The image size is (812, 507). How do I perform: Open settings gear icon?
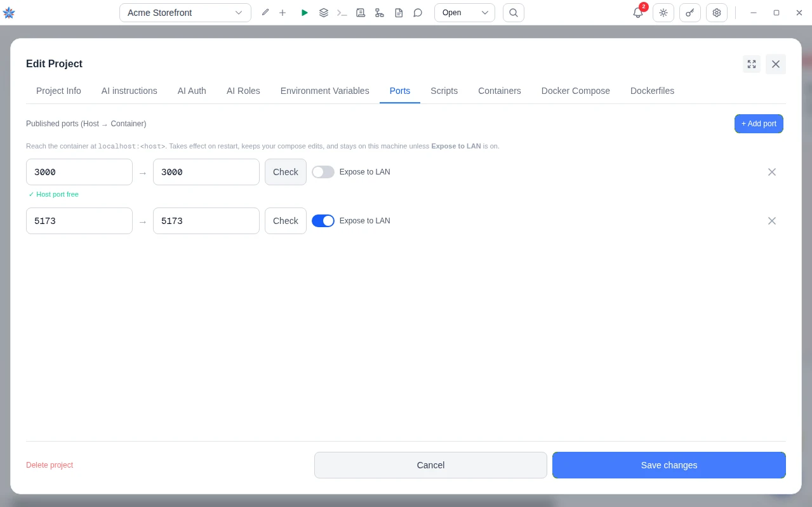[x=717, y=13]
